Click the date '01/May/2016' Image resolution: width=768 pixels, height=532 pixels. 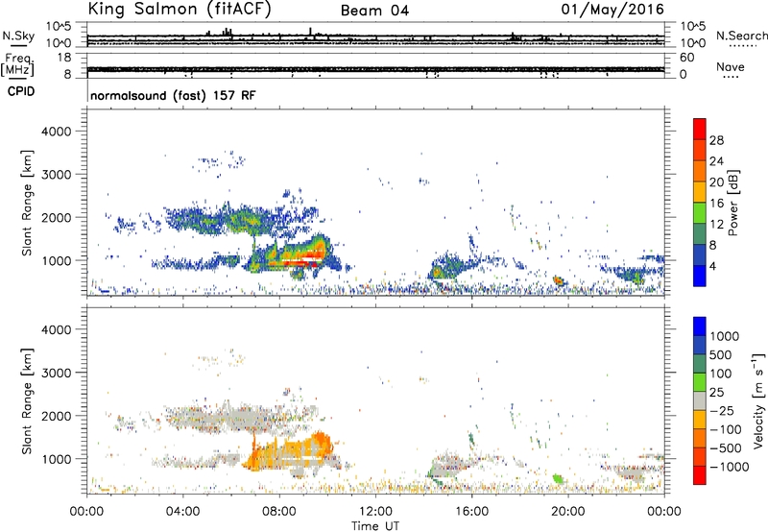612,10
